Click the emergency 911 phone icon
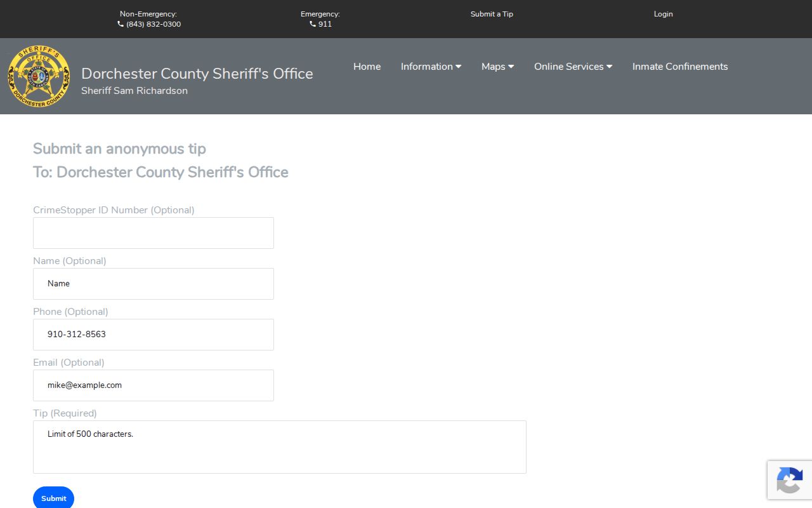The image size is (812, 508). point(313,24)
